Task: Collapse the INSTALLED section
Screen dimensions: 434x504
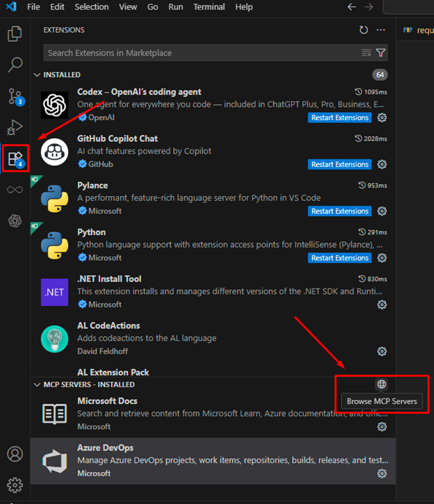Action: point(37,75)
